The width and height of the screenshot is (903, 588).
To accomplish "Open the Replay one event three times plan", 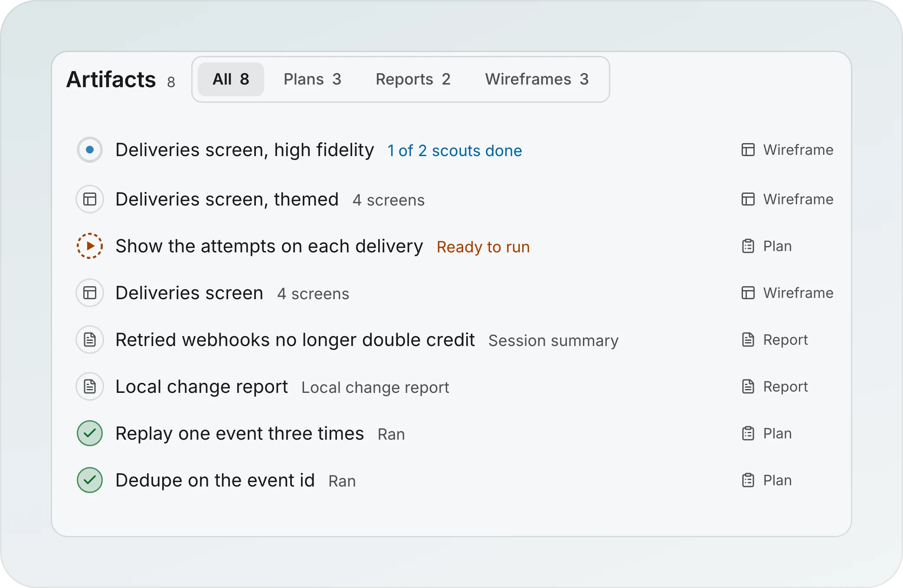I will [x=239, y=434].
